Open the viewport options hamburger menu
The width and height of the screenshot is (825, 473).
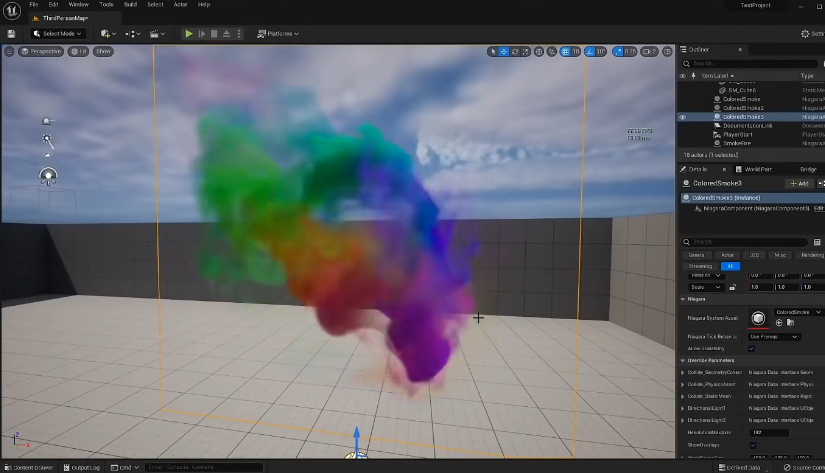9,51
